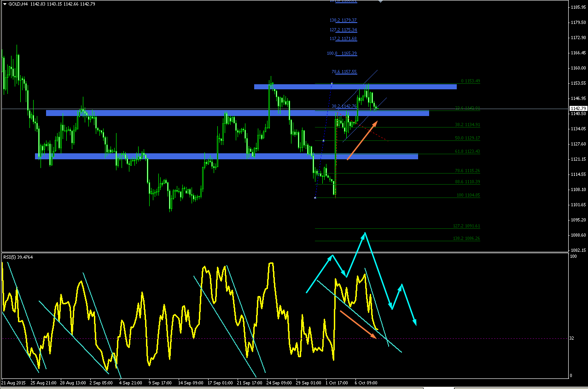
Task: Select the top blue resistance rectangle near 1153
Action: [355, 87]
